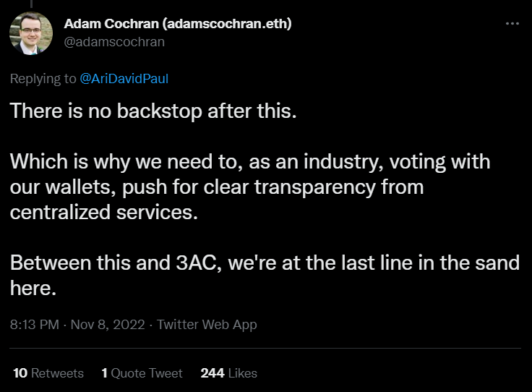Image resolution: width=532 pixels, height=392 pixels.
Task: Open the three-dot more options menu
Action: click(512, 24)
